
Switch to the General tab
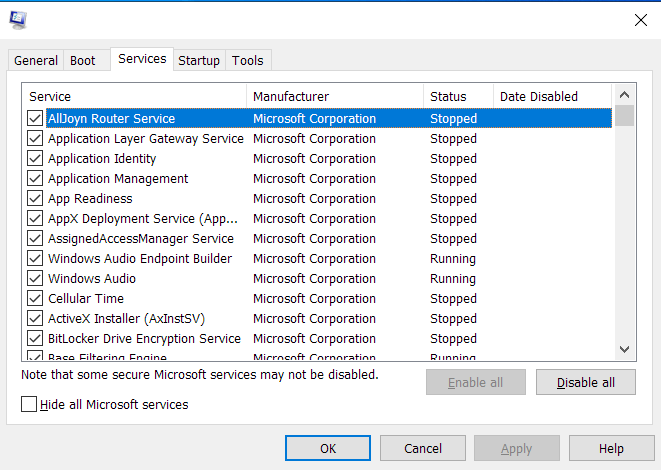click(x=35, y=61)
